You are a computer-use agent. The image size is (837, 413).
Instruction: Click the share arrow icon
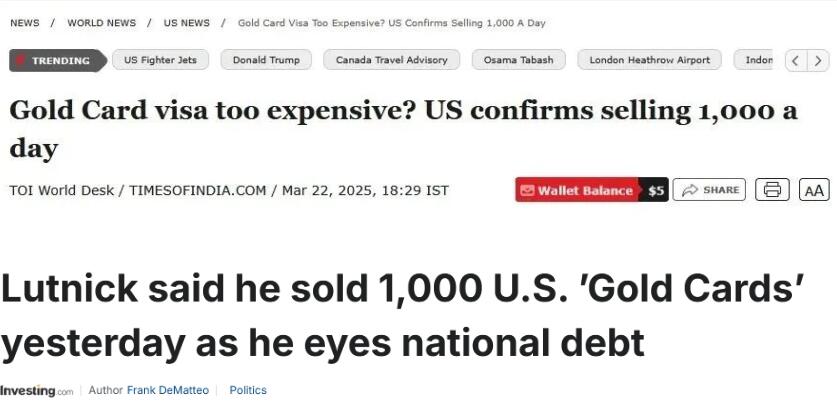point(690,190)
